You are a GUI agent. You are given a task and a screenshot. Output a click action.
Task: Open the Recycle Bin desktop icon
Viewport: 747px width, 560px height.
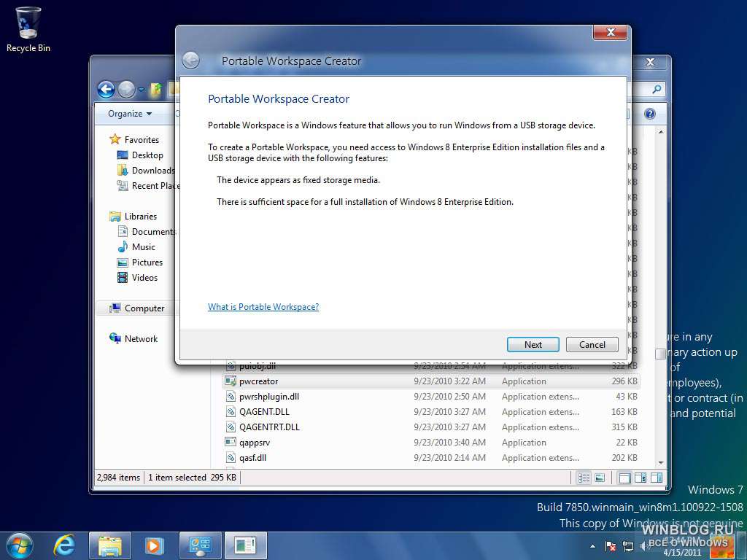click(28, 29)
